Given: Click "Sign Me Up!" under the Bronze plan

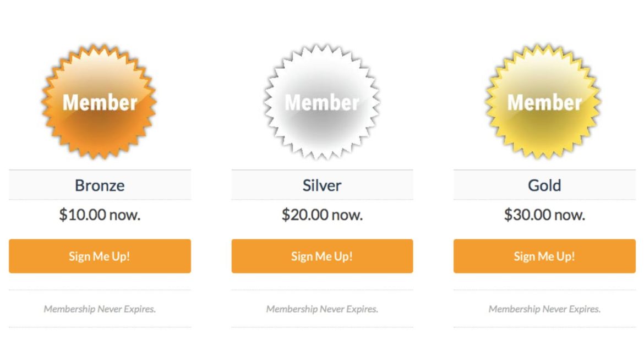Looking at the screenshot, I should pyautogui.click(x=99, y=255).
